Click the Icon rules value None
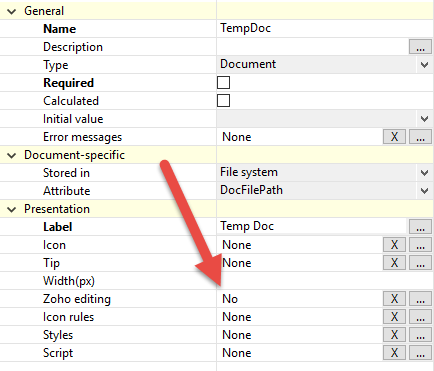This screenshot has height=371, width=434. point(237,317)
